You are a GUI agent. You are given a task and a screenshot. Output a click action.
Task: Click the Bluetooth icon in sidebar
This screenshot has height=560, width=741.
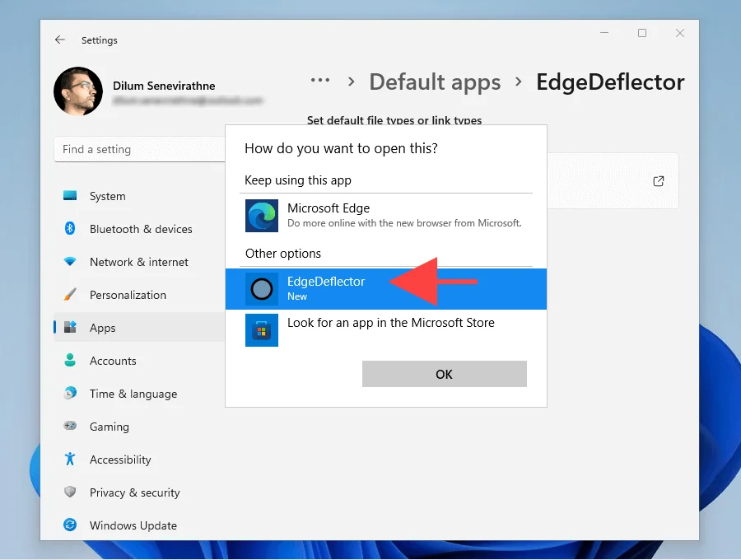[x=70, y=229]
